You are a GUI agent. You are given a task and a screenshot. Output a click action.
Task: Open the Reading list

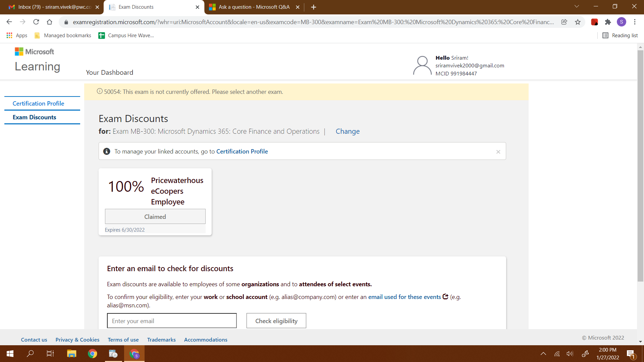pos(620,35)
